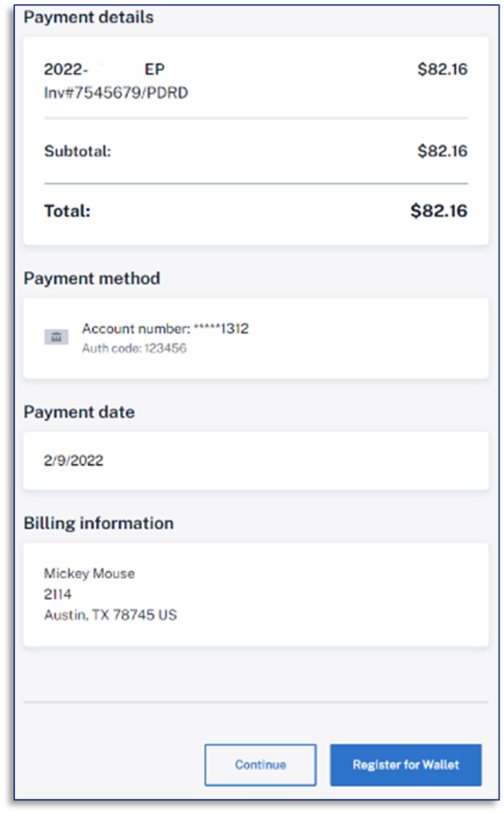Select the Payment details heading
This screenshot has width=504, height=814.
(x=87, y=17)
